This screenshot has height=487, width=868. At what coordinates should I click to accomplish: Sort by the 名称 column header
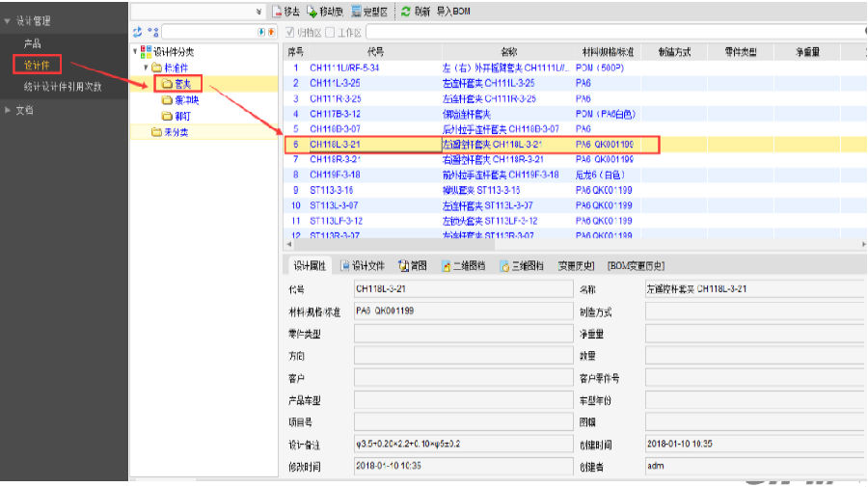[508, 52]
